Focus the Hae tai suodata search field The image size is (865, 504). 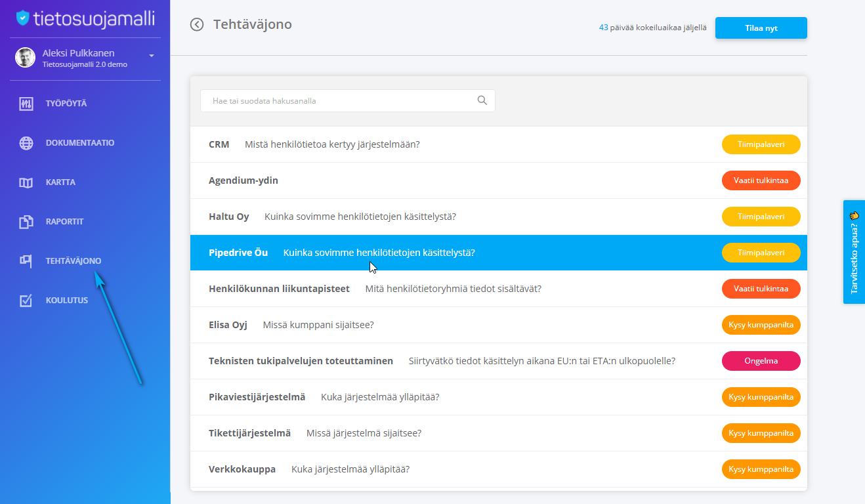pyautogui.click(x=348, y=100)
